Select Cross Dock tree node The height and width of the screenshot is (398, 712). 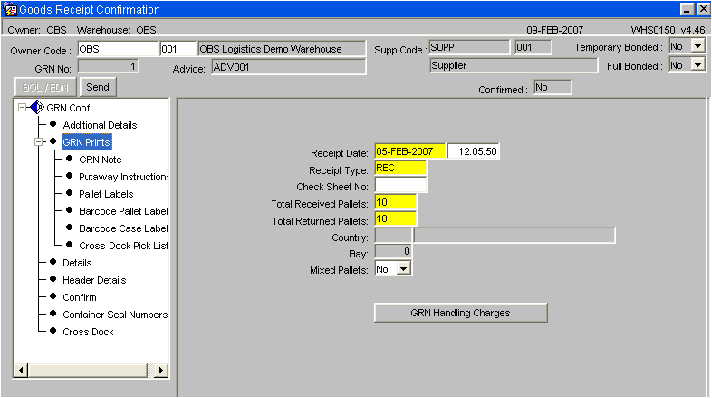pyautogui.click(x=88, y=332)
